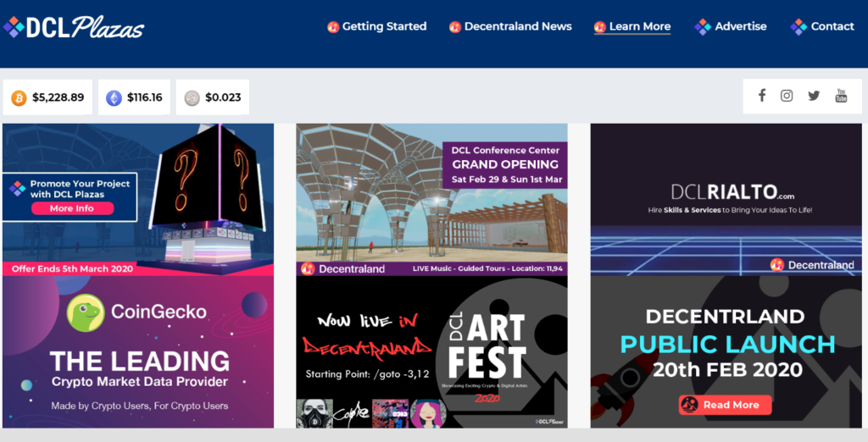The width and height of the screenshot is (868, 442).
Task: Click the rocket illustration on Public Launch banner
Action: [625, 387]
